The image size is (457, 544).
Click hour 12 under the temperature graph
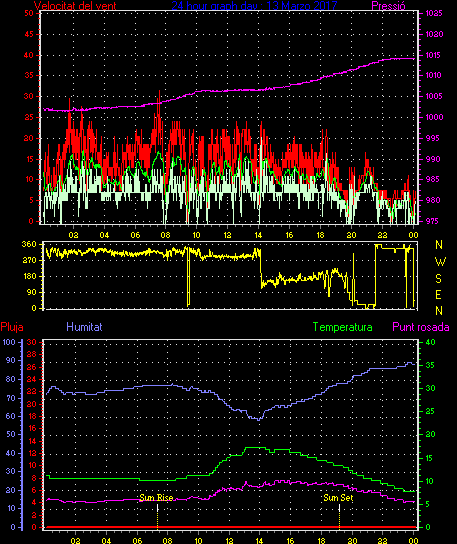point(229,541)
